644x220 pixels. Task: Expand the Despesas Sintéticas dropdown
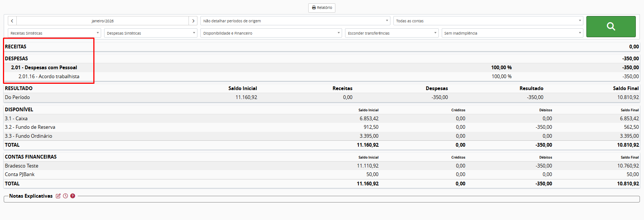pos(150,33)
